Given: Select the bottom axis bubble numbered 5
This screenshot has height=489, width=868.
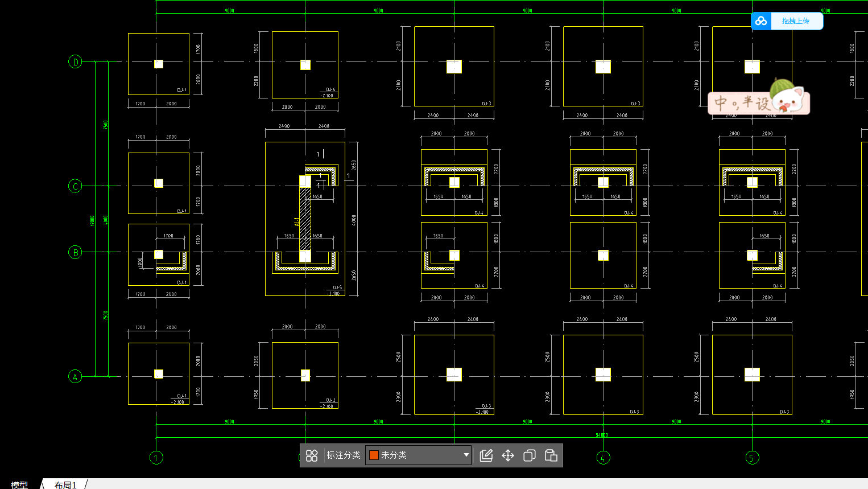Looking at the screenshot, I should (x=753, y=458).
